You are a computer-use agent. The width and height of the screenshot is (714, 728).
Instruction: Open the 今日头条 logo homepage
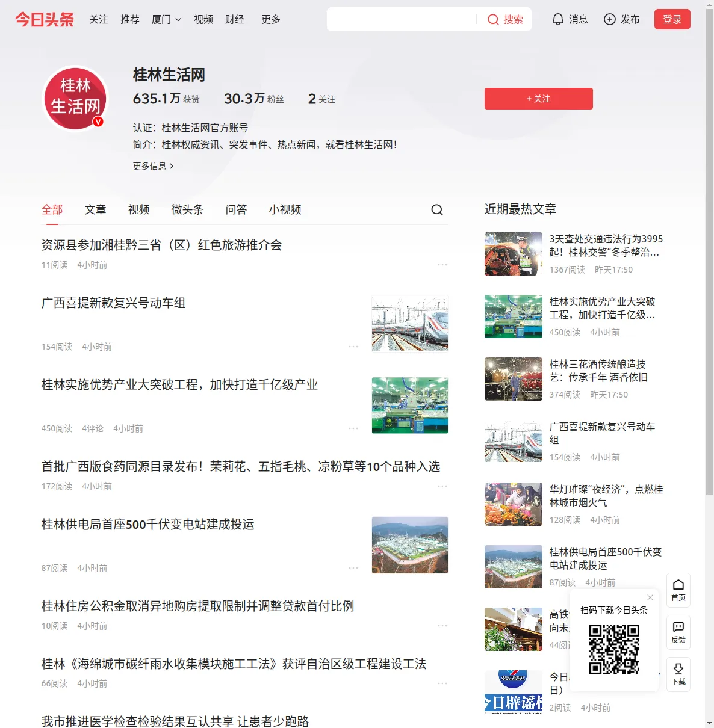click(x=45, y=20)
